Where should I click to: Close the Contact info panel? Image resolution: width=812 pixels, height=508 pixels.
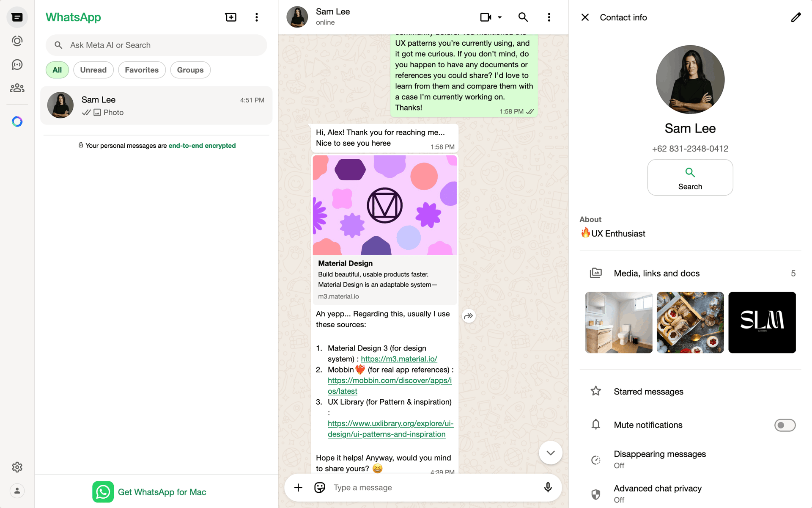tap(585, 17)
